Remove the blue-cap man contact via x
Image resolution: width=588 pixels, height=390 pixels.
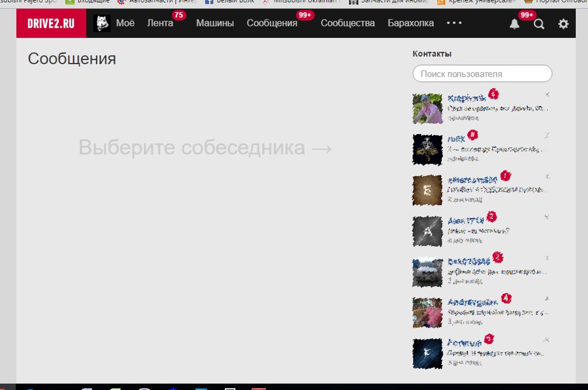[547, 94]
